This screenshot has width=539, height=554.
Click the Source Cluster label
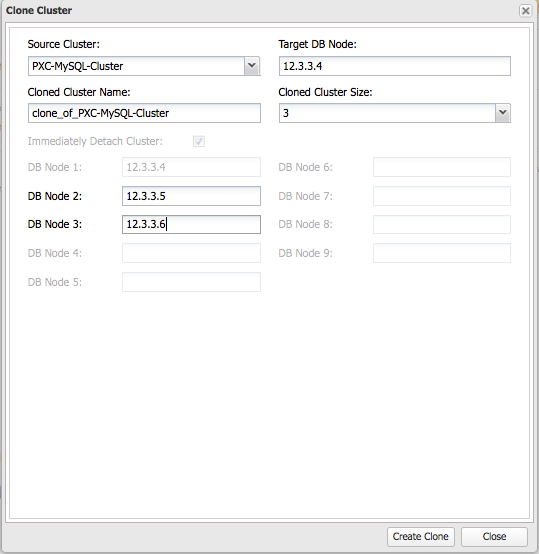(x=64, y=44)
